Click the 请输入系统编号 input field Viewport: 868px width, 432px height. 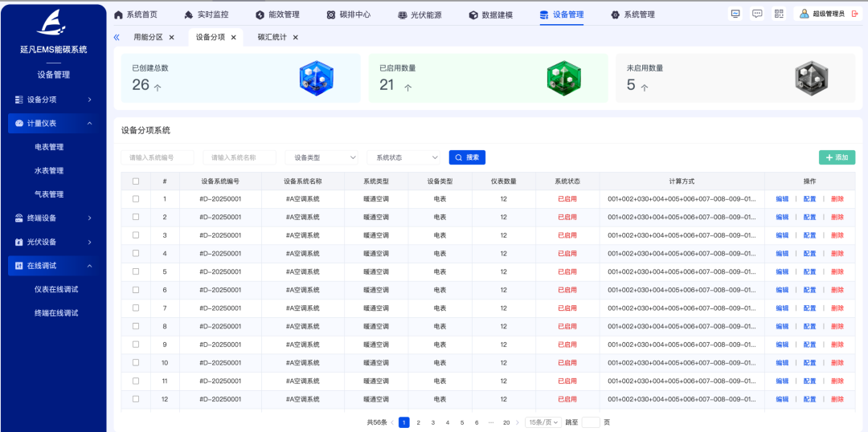click(x=158, y=157)
